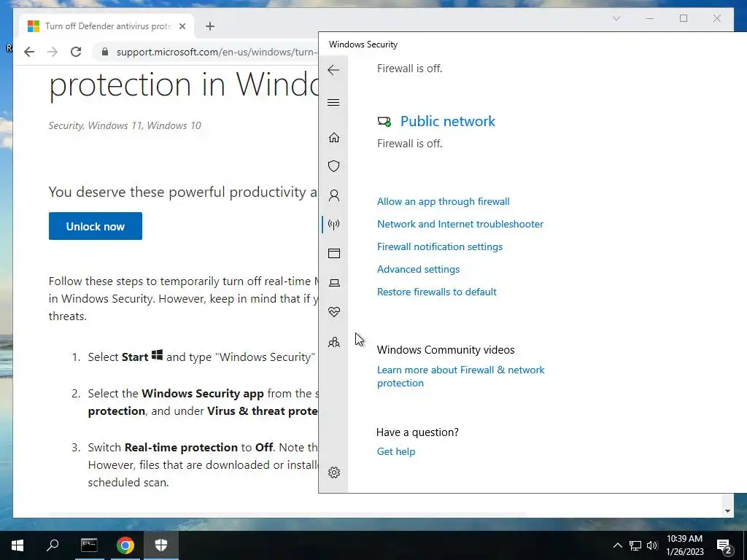The image size is (747, 560).
Task: Click Chrome forward arrow button
Action: pyautogui.click(x=53, y=52)
